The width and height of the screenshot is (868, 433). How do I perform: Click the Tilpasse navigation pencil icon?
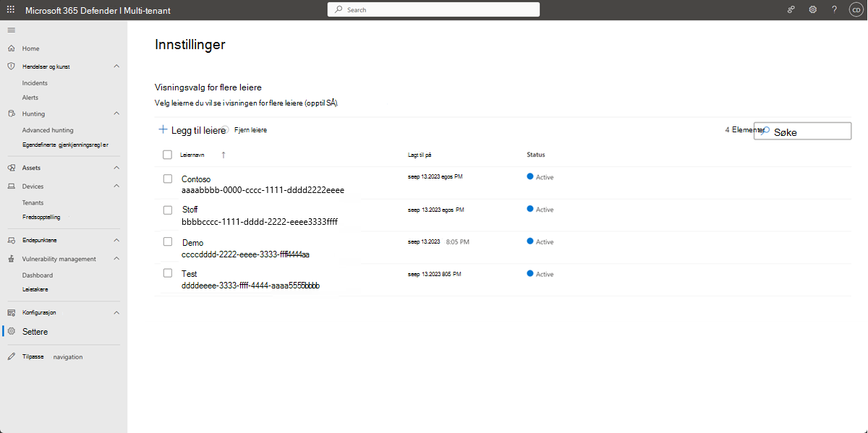pyautogui.click(x=11, y=357)
